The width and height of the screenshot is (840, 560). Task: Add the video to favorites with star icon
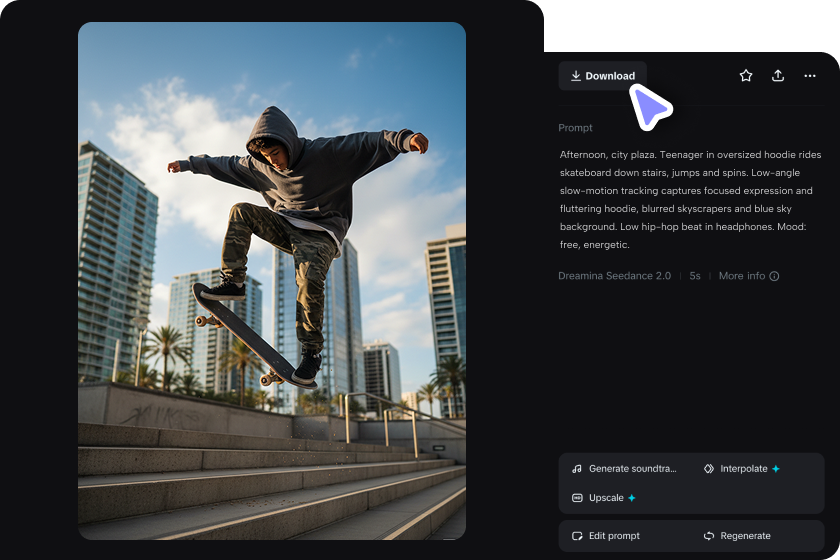746,76
